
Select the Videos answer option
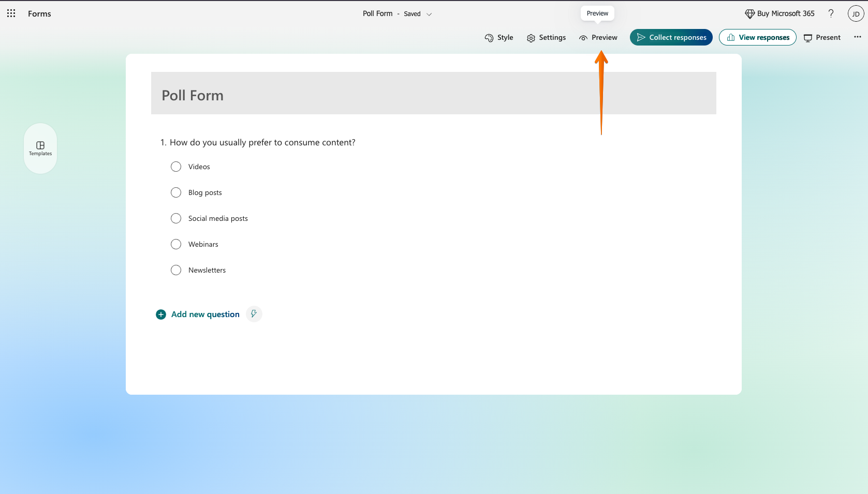[175, 167]
